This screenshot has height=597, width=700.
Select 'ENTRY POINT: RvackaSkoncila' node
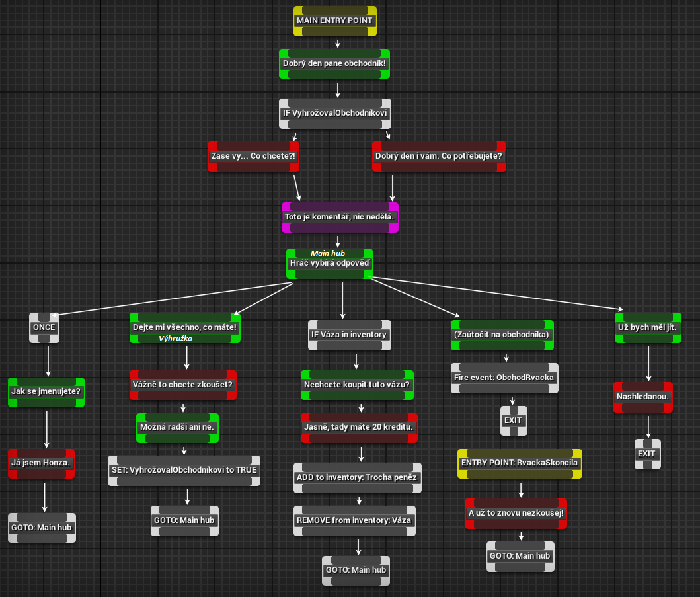[520, 463]
